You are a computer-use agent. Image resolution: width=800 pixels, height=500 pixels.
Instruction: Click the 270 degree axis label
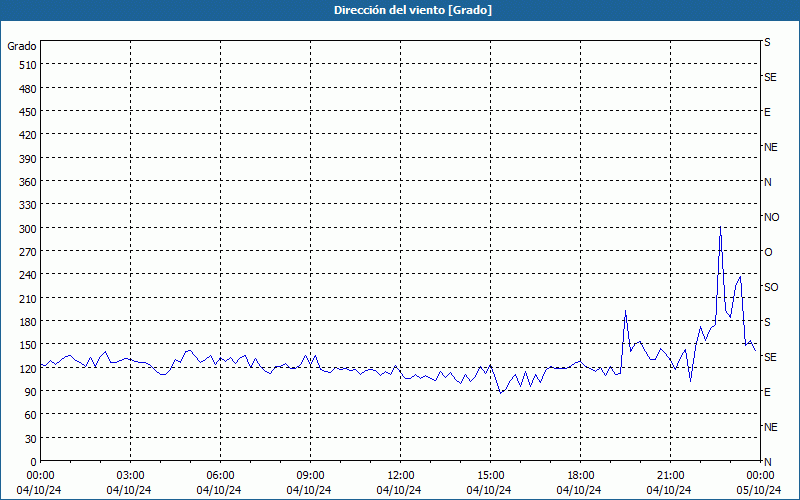(28, 252)
